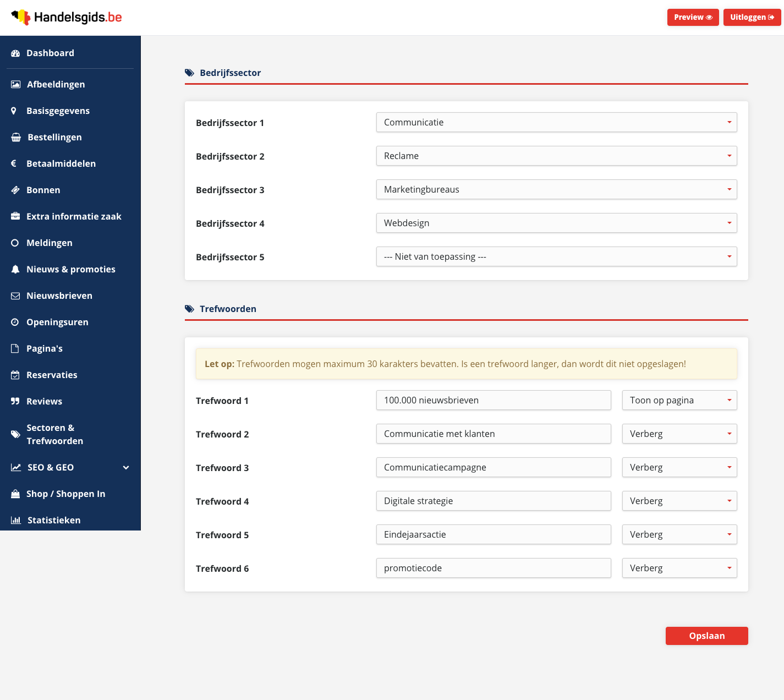Screen dimensions: 784x700
Task: Click the Preview button
Action: click(x=693, y=17)
